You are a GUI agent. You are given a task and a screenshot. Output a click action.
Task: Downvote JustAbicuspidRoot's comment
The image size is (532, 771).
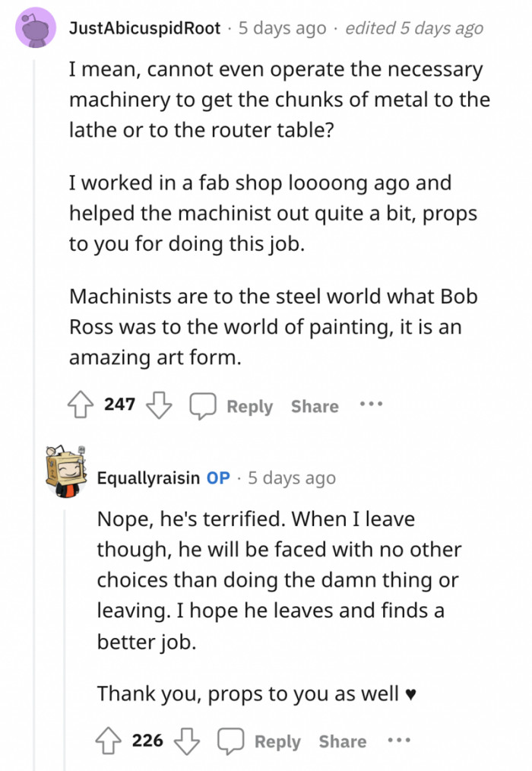click(x=158, y=406)
